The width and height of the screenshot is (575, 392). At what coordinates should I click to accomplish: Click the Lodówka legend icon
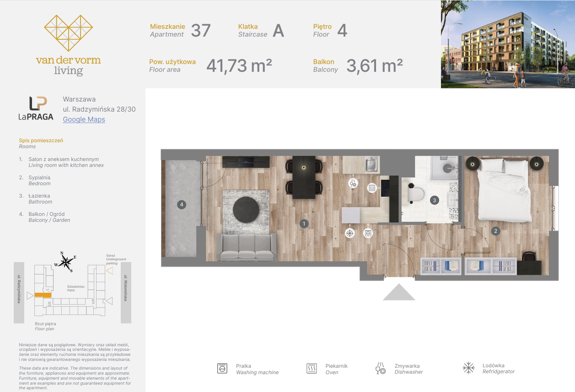point(469,368)
